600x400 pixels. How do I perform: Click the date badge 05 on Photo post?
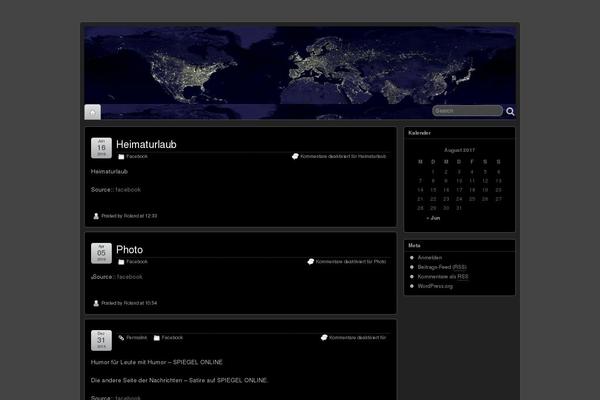pyautogui.click(x=101, y=253)
